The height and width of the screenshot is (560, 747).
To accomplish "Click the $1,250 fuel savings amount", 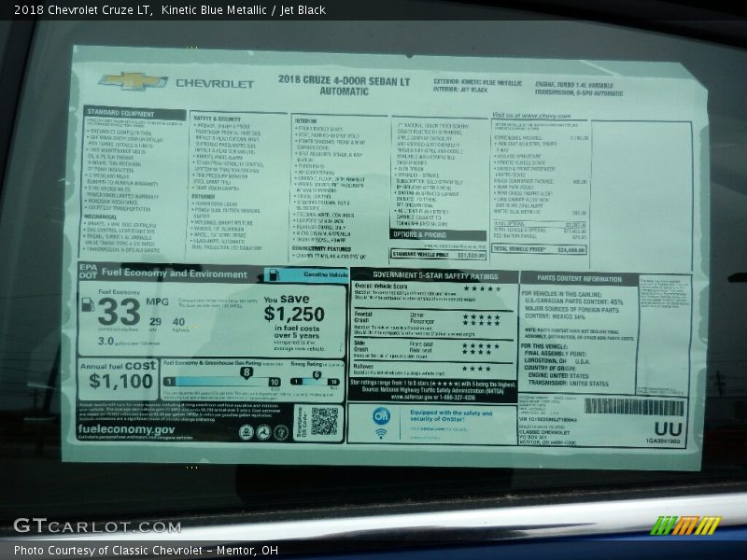I will (x=294, y=315).
